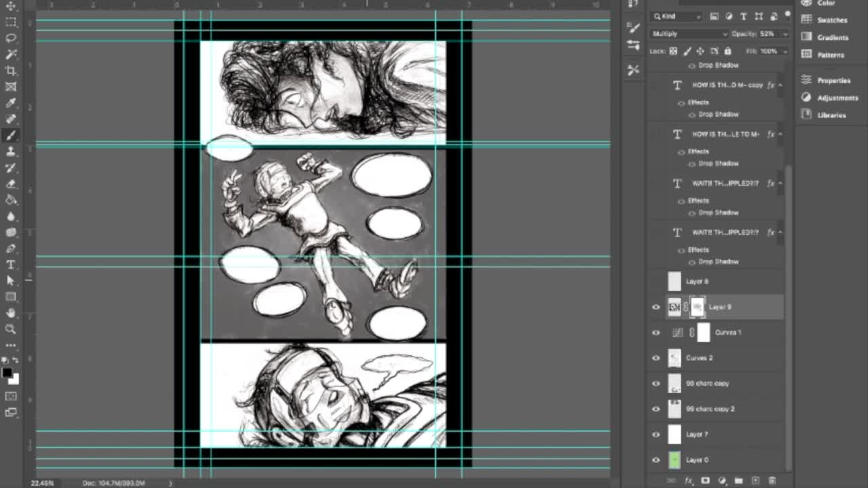The image size is (868, 488).
Task: Select the Clone Stamp tool
Action: tap(11, 152)
